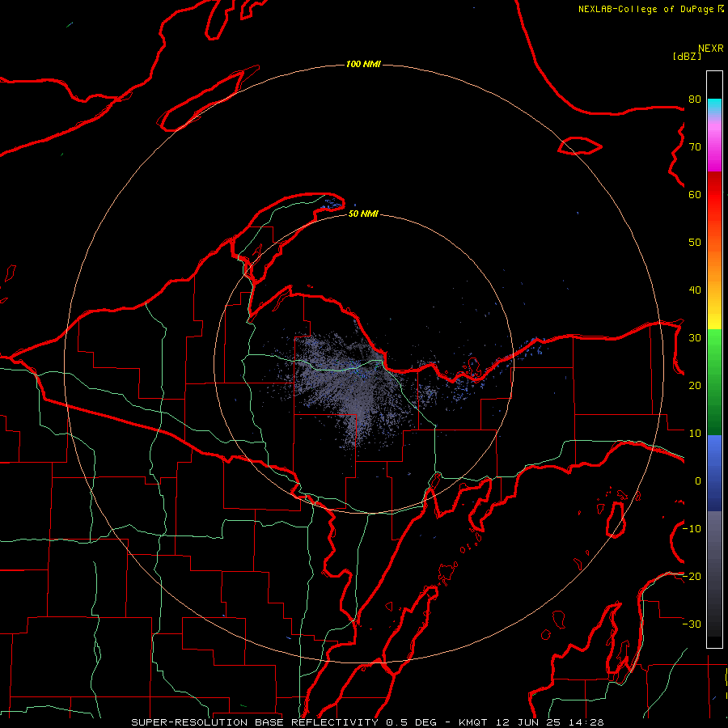Click the '100 NMI' range ring label
Screen dimensions: 728x728
click(x=363, y=64)
